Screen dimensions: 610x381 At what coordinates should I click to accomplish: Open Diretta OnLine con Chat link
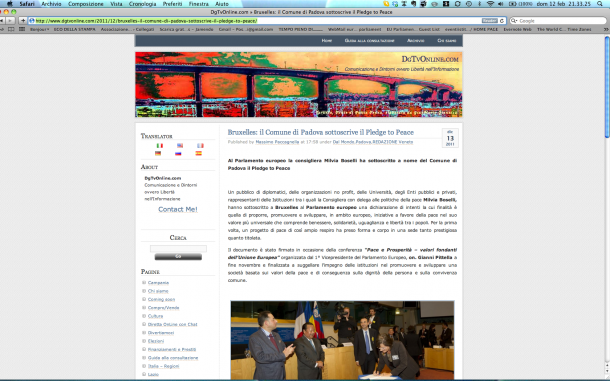[x=172, y=325]
